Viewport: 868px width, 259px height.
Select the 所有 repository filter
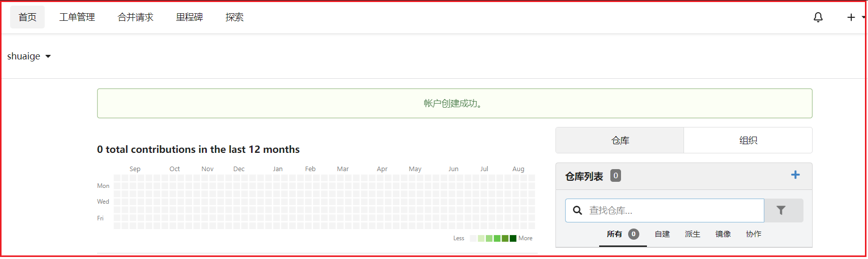[x=623, y=234]
